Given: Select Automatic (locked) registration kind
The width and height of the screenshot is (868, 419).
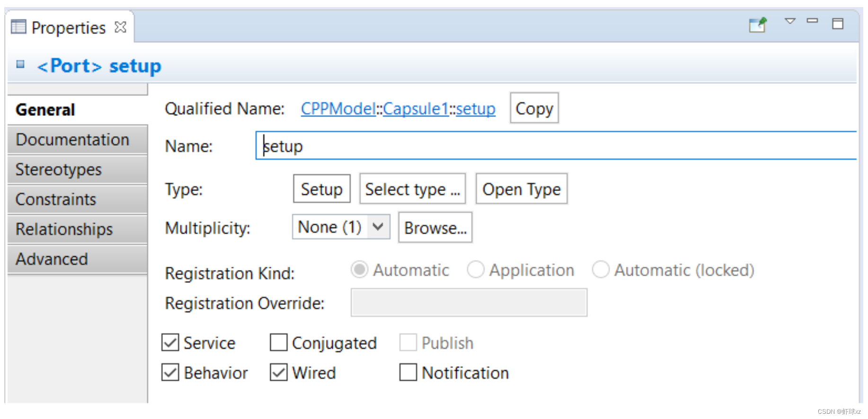Looking at the screenshot, I should tap(601, 270).
